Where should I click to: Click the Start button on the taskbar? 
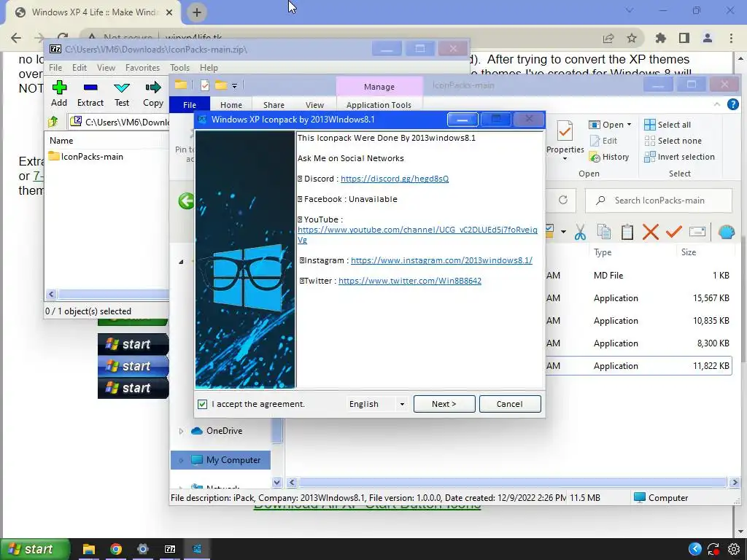(x=35, y=549)
